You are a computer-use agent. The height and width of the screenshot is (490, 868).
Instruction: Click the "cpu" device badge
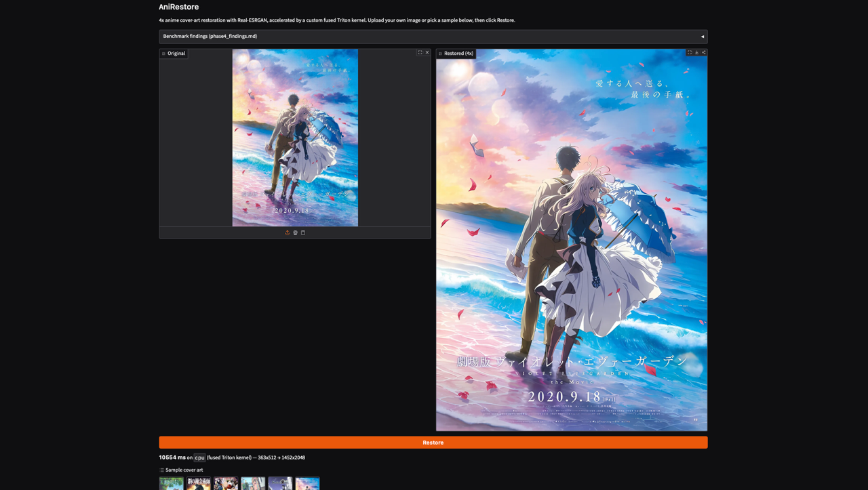point(199,457)
